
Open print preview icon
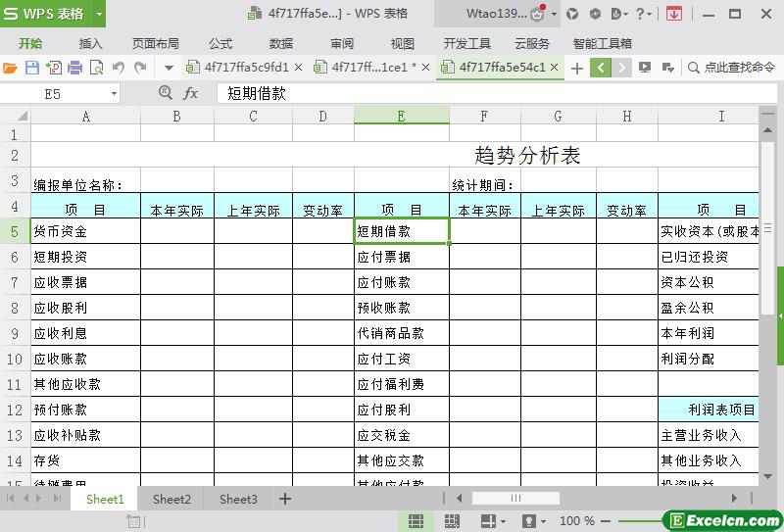pyautogui.click(x=96, y=68)
